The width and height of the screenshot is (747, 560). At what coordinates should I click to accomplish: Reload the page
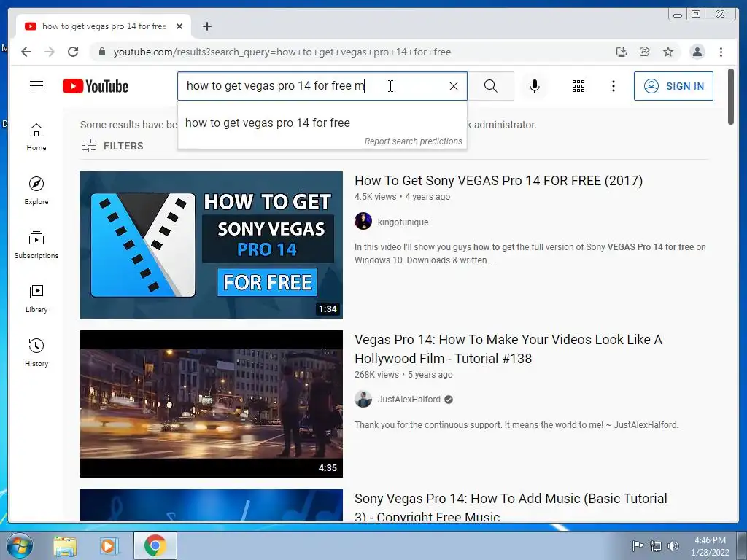[73, 52]
